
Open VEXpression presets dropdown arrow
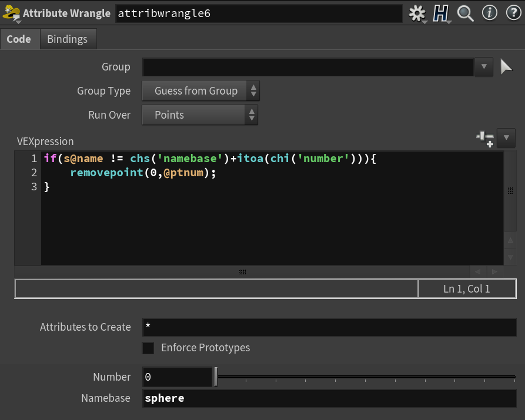506,137
